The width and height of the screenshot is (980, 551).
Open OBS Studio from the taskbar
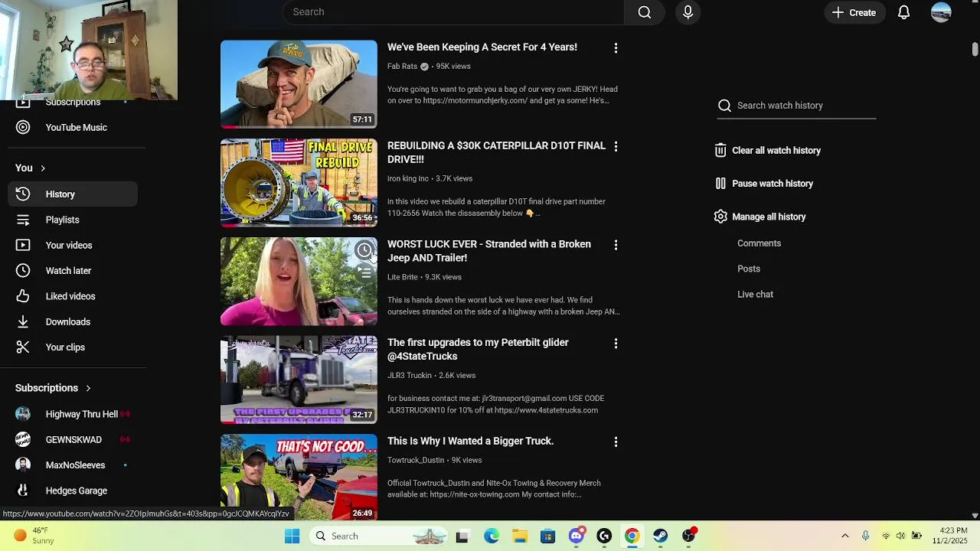(689, 536)
